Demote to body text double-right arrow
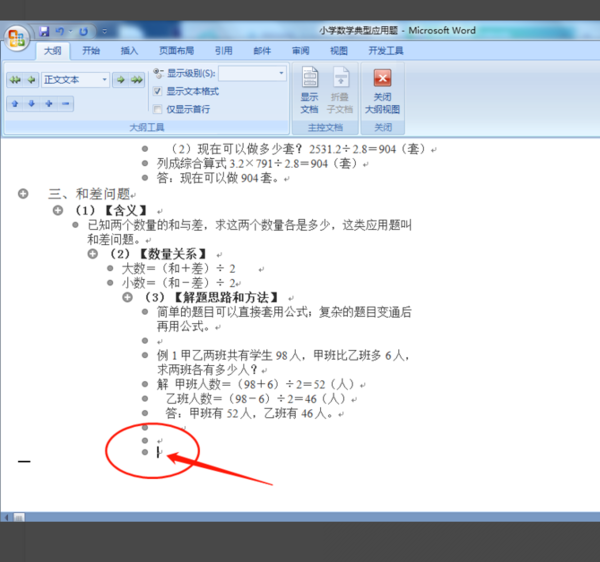This screenshot has width=600, height=562. click(x=137, y=80)
